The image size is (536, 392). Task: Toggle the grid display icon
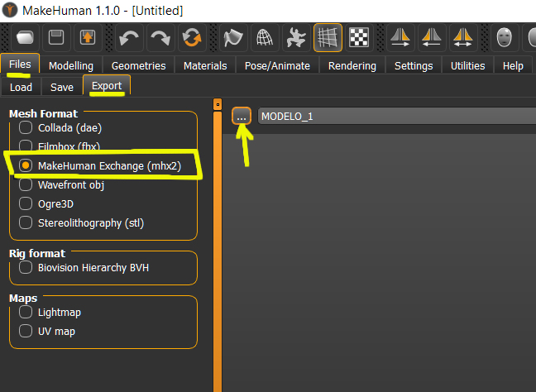pos(328,37)
